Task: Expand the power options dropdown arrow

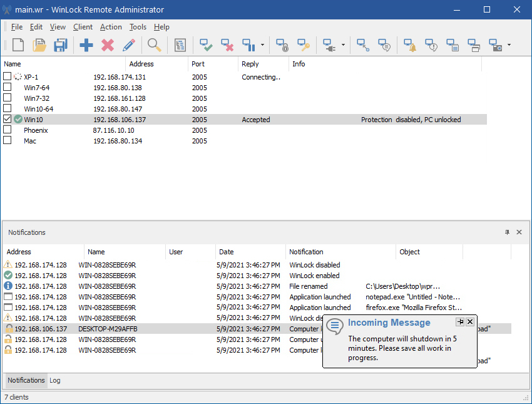Action: [x=343, y=44]
